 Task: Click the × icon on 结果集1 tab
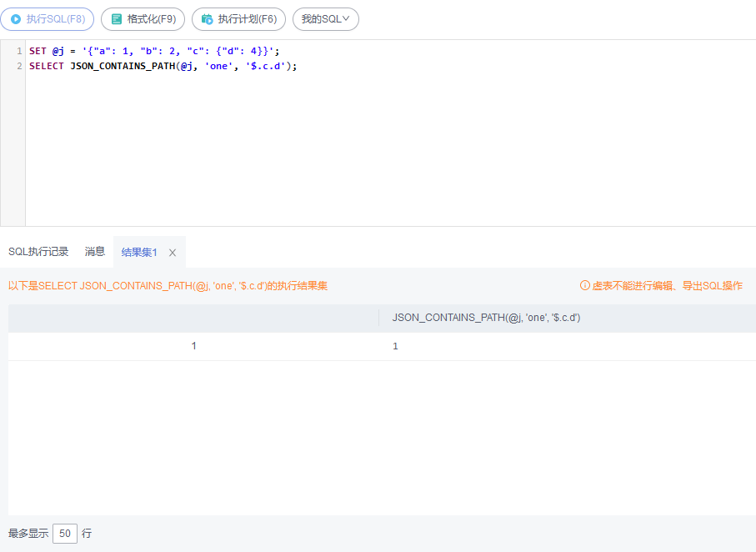pyautogui.click(x=173, y=252)
